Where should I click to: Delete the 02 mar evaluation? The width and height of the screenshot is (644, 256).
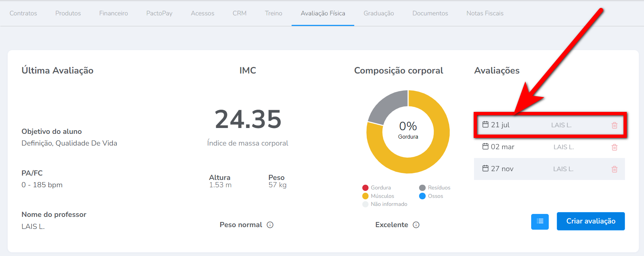click(x=614, y=147)
